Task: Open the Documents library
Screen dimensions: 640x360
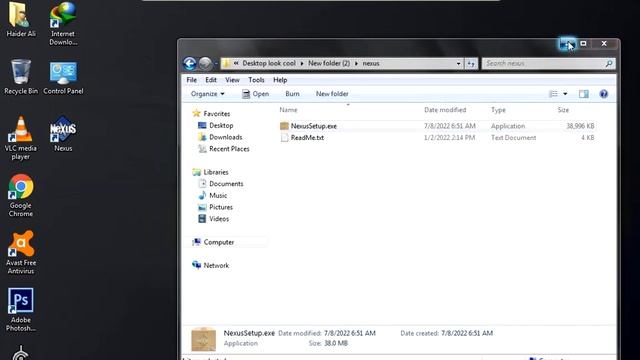Action: [220, 184]
